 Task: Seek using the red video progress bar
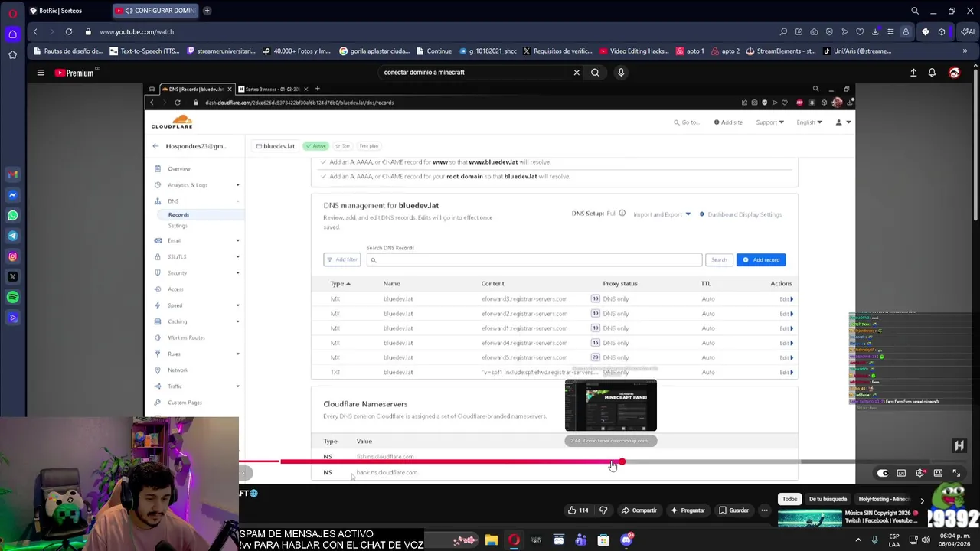451,461
